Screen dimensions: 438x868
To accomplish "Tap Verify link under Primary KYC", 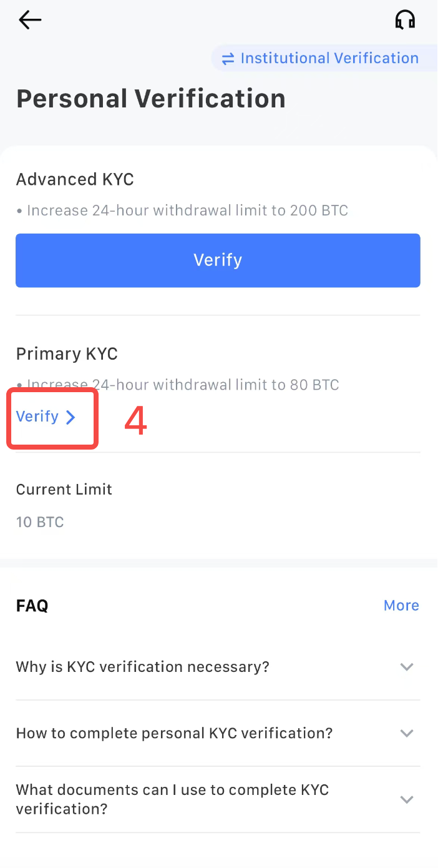I will tap(37, 417).
